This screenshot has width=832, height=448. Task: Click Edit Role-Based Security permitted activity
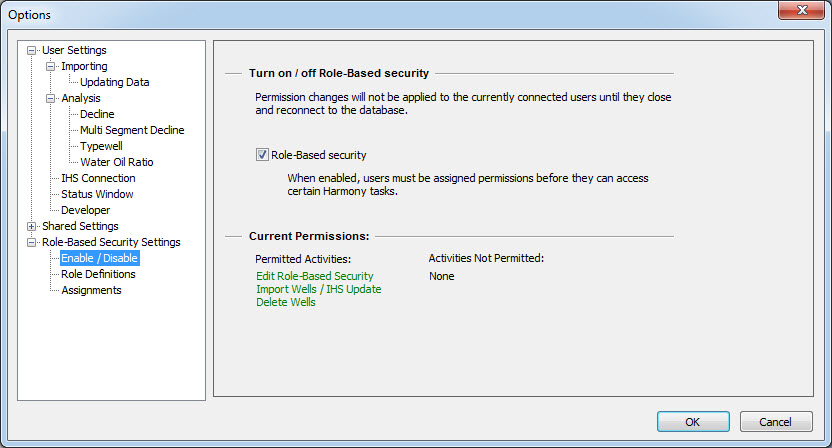(314, 276)
